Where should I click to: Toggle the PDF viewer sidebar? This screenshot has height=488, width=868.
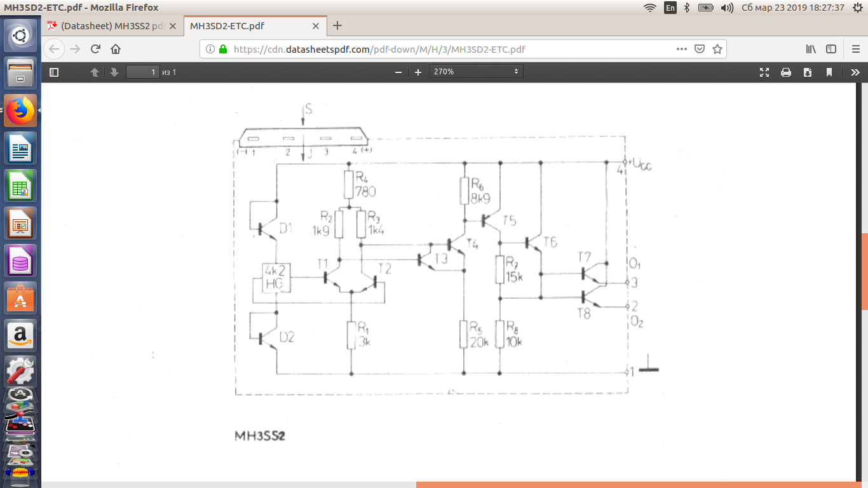click(x=54, y=72)
